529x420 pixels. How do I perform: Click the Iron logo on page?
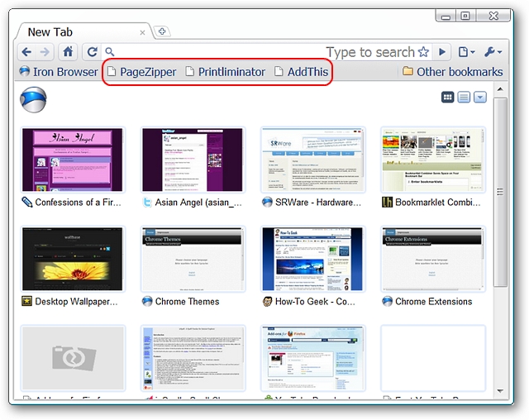pos(33,100)
